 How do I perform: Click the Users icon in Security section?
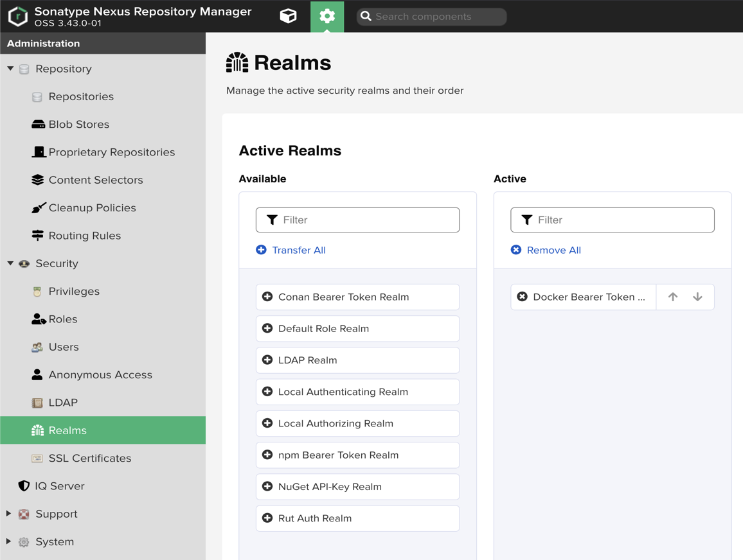click(x=37, y=347)
